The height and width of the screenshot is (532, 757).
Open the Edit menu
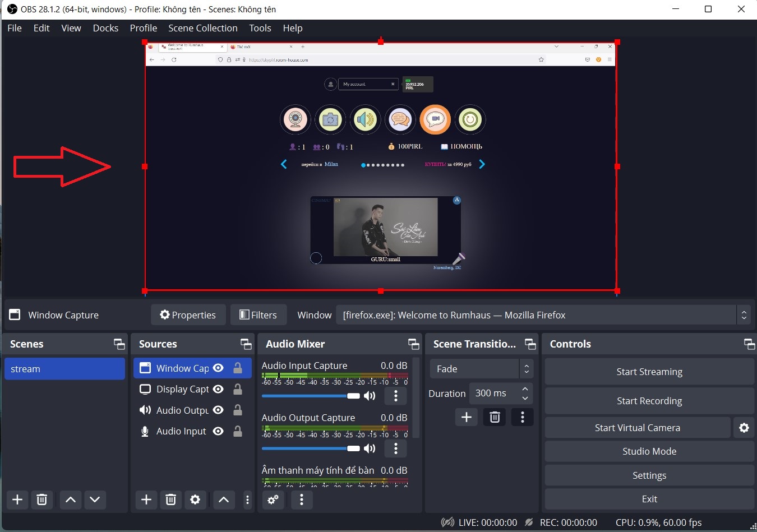point(41,28)
